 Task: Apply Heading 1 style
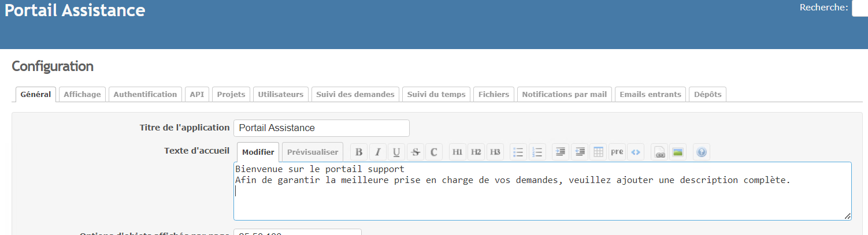(x=457, y=152)
